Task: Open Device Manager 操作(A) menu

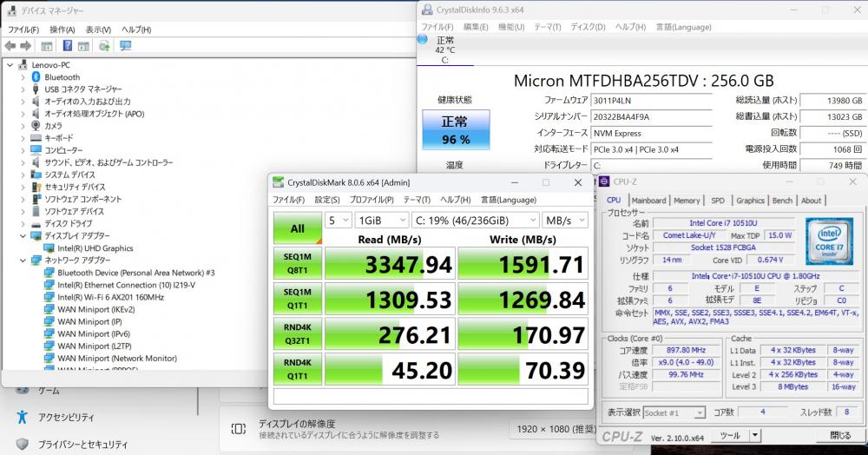Action: (x=62, y=30)
